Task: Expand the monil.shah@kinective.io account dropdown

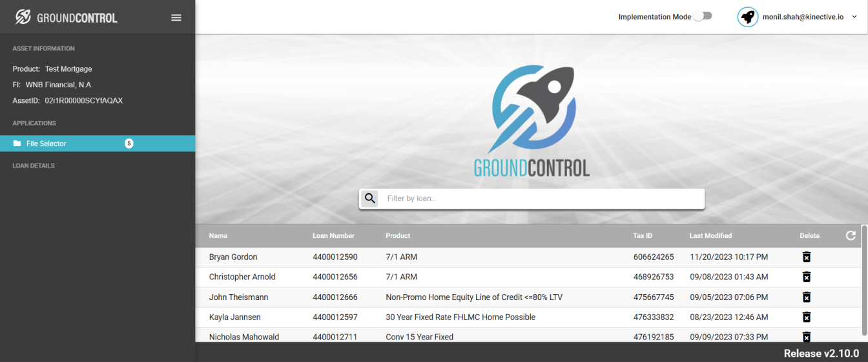Action: [x=854, y=17]
